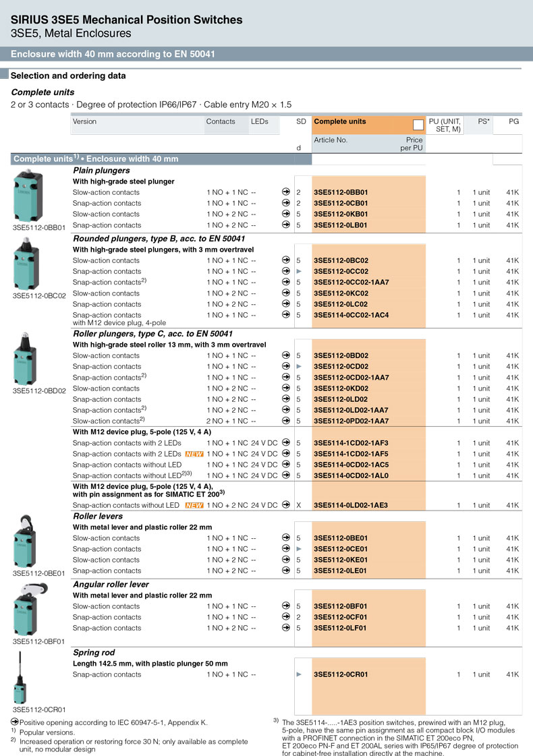Click the Article No. column header
The width and height of the screenshot is (533, 756).
[331, 140]
